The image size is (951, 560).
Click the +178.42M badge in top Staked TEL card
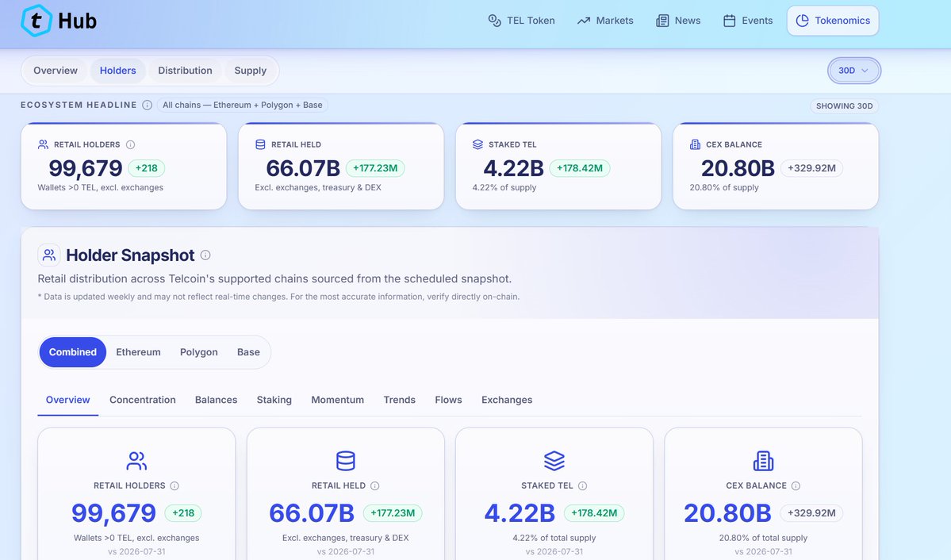click(580, 168)
